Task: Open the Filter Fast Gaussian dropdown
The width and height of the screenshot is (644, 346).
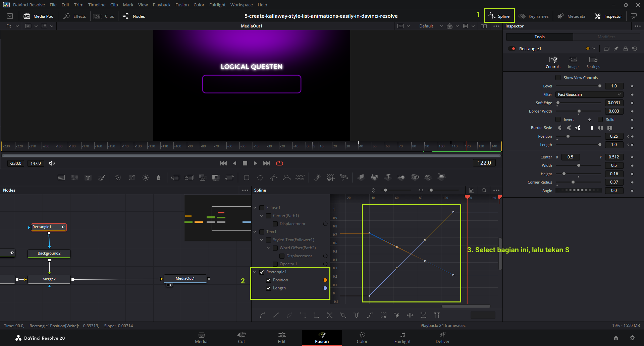Action: (589, 94)
